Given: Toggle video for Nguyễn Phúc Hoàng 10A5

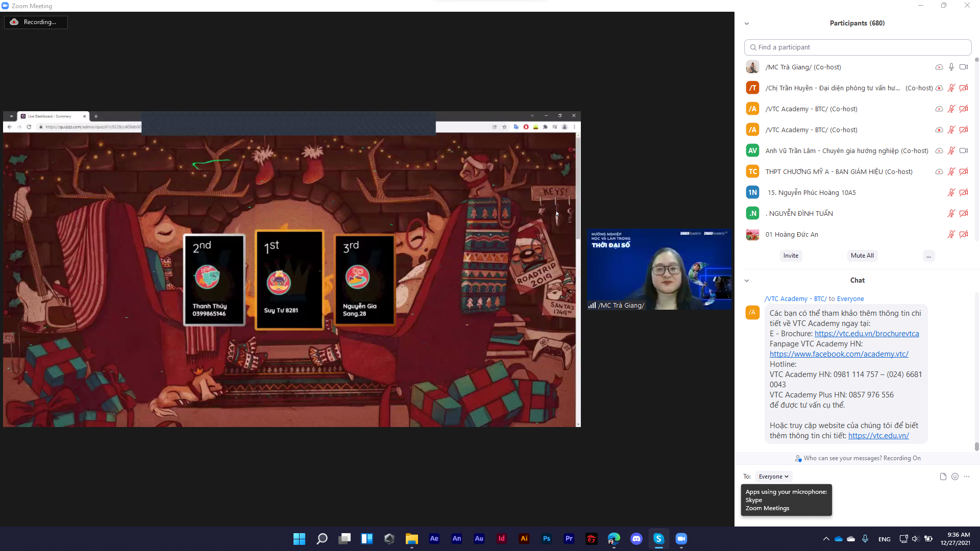Looking at the screenshot, I should tap(964, 192).
